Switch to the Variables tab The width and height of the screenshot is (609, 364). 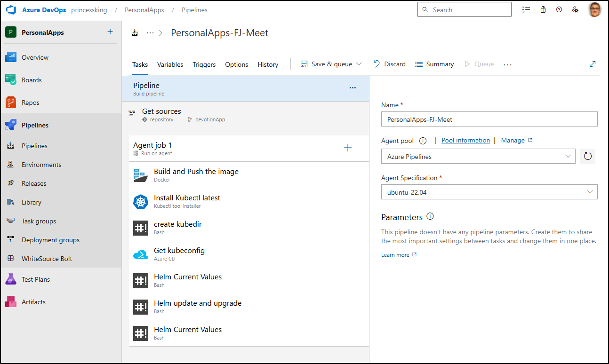170,64
